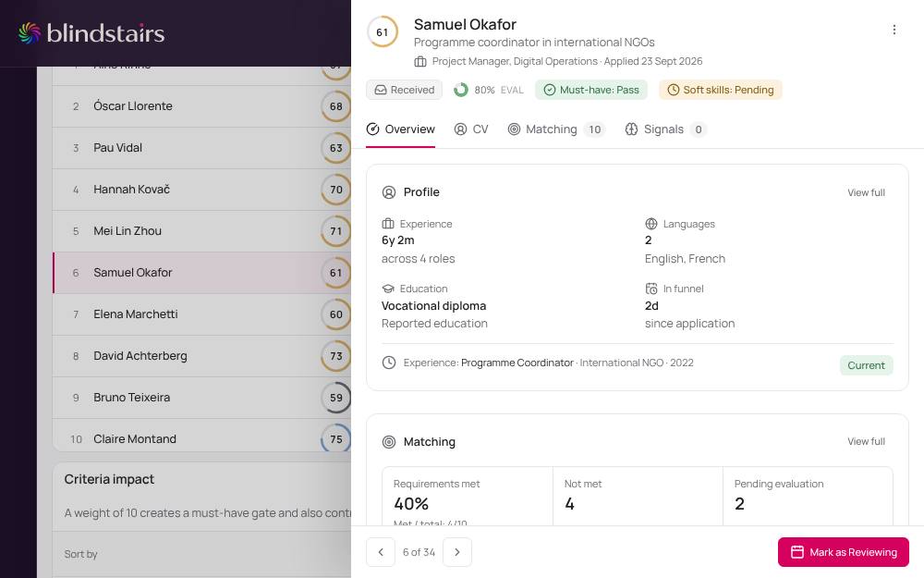Open the Matching tab with count 10
The width and height of the screenshot is (924, 578).
point(556,129)
